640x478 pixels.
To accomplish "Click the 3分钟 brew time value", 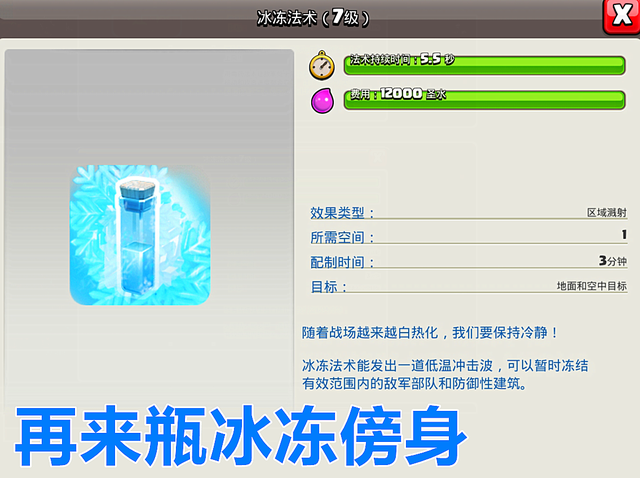I will click(x=613, y=261).
